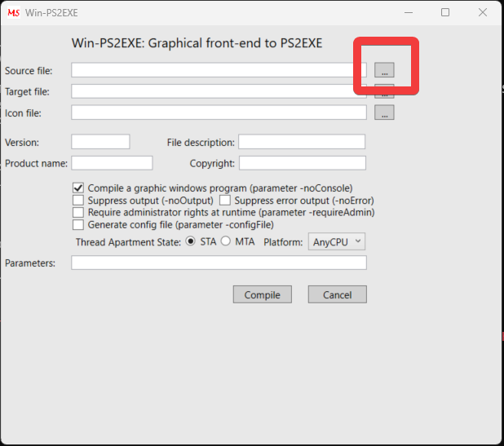The height and width of the screenshot is (446, 504).
Task: Click the Win-PS2EXE title bar icon
Action: click(x=14, y=12)
